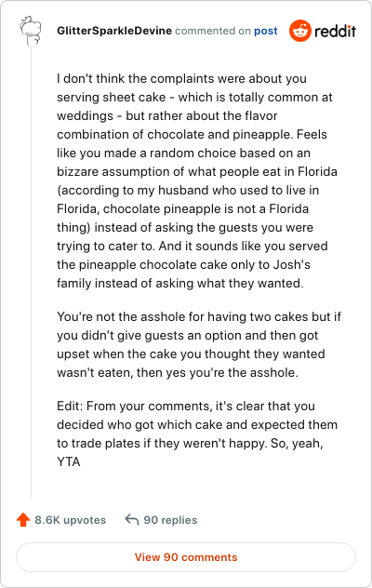Click the "View 90 comments" button

click(186, 557)
